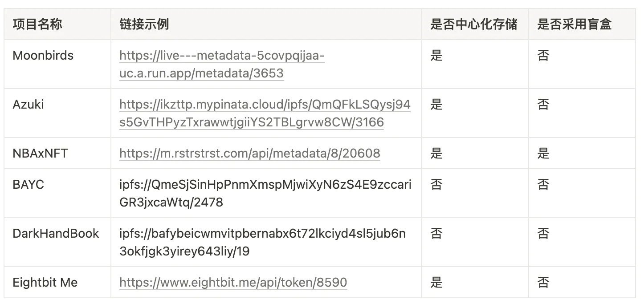Select the Moonbirds project name cell
Screen dimensions: 644x308
(x=43, y=56)
